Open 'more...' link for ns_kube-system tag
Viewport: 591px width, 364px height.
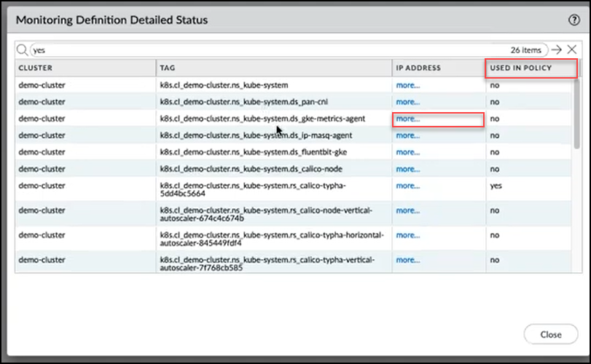[407, 85]
